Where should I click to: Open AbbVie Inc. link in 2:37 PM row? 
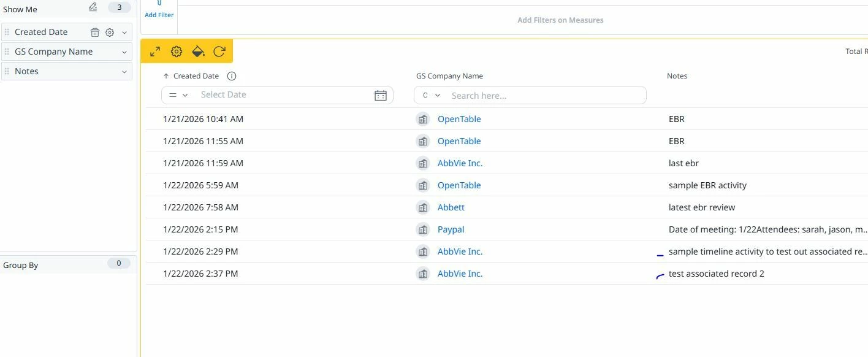click(460, 274)
